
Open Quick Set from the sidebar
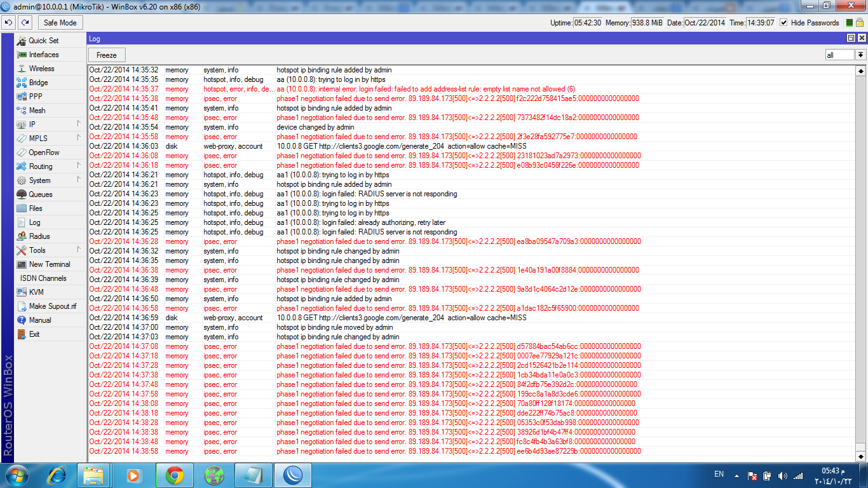(50, 41)
